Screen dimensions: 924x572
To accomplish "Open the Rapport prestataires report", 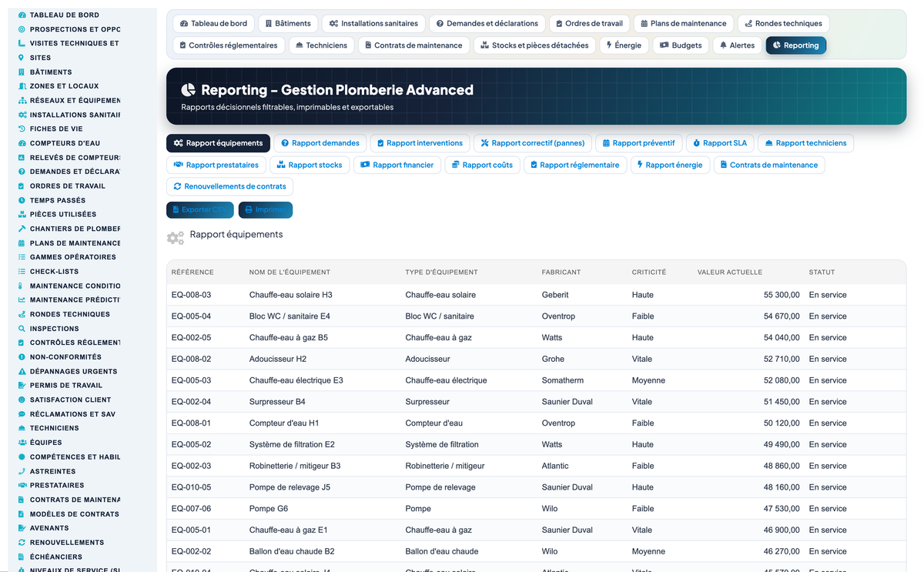I will (x=216, y=165).
